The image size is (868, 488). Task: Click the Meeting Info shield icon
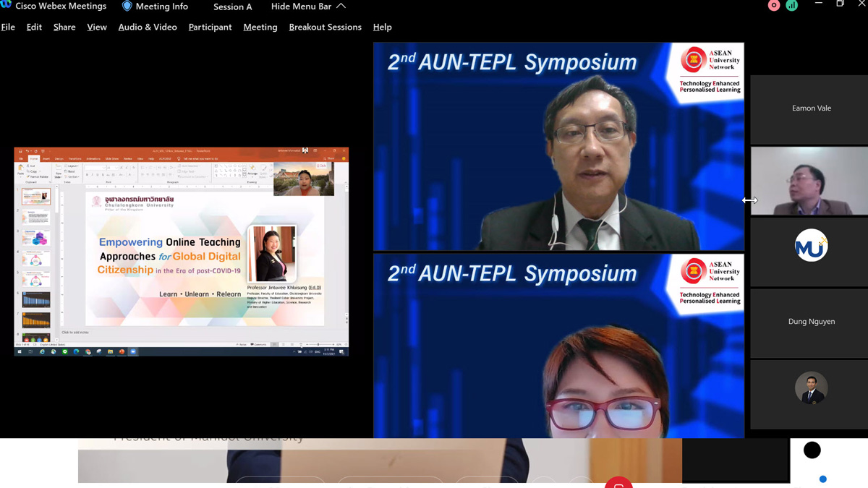[x=127, y=6]
